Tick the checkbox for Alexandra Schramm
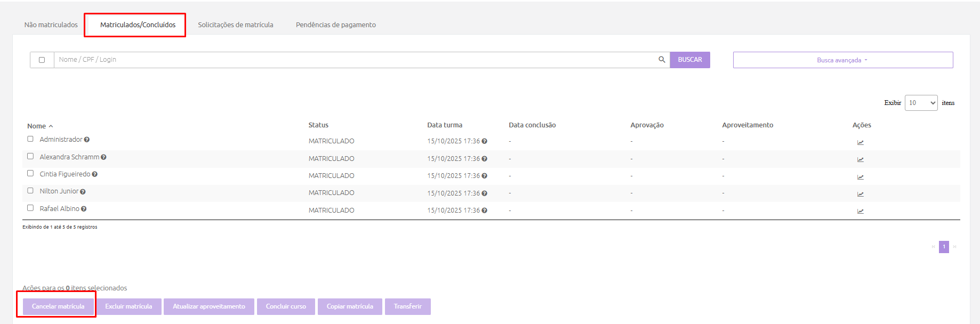This screenshot has width=980, height=324. coord(30,156)
